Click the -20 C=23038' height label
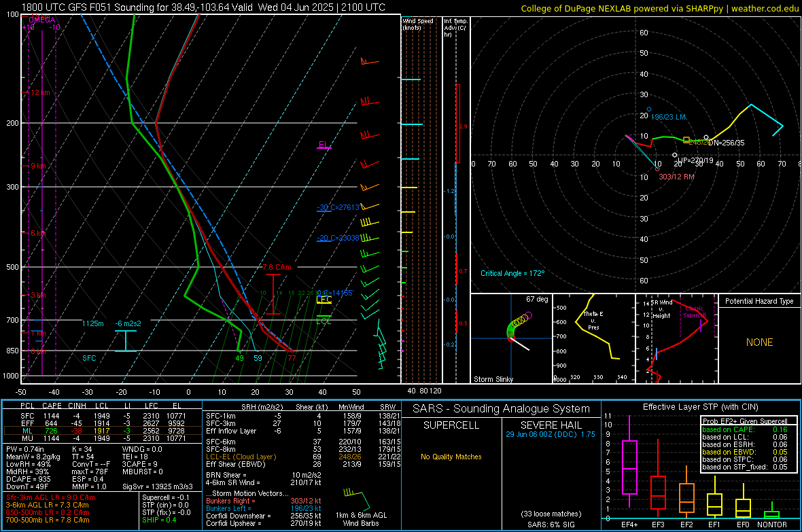 (338, 238)
